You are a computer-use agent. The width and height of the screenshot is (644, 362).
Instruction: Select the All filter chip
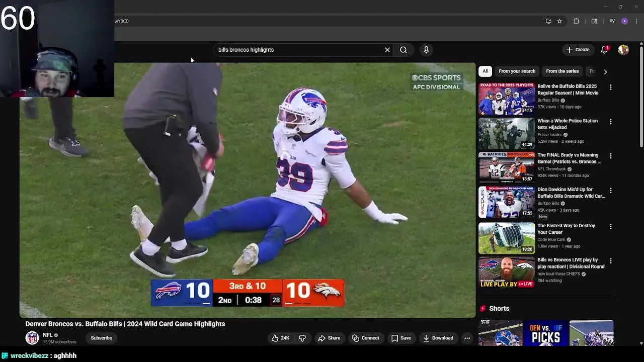click(485, 71)
